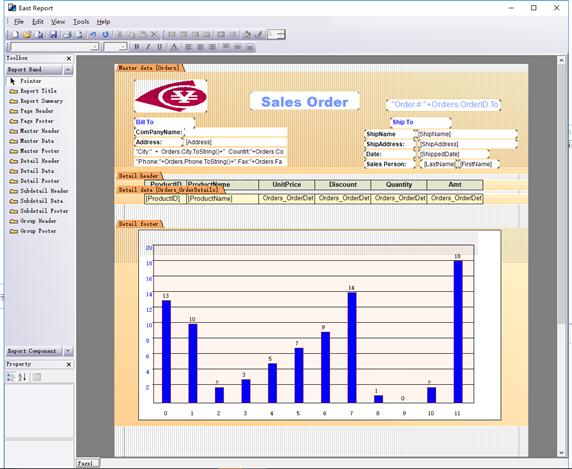Click the Redo arrow icon

tap(105, 35)
